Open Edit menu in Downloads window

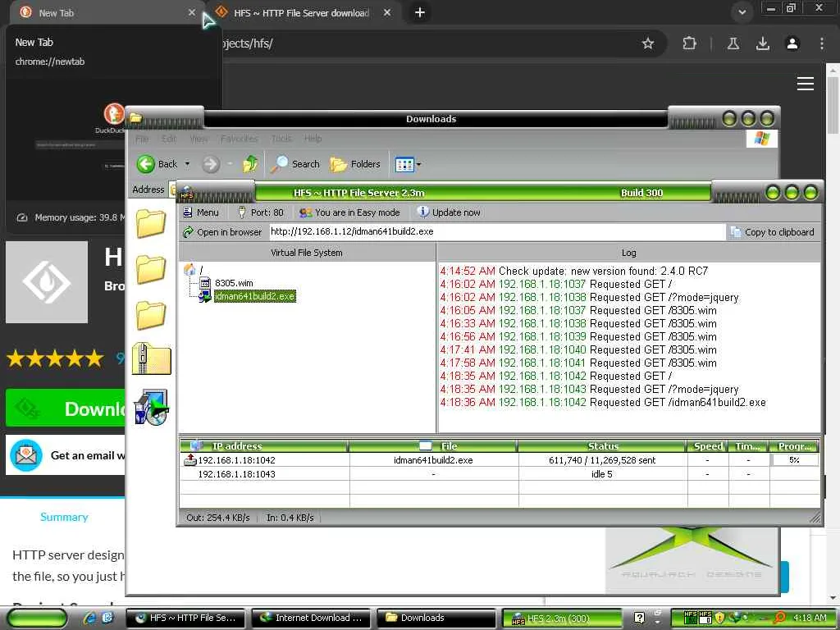[x=169, y=139]
